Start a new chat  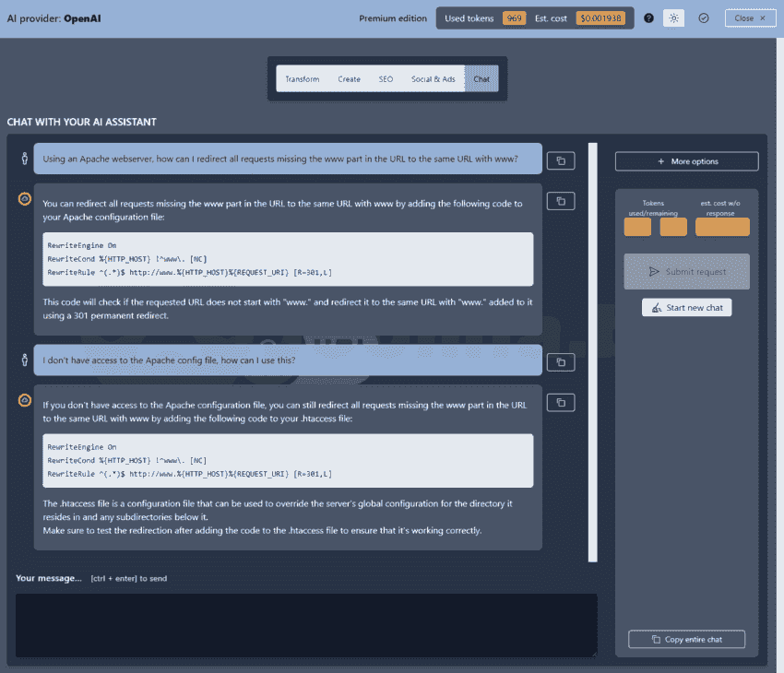(686, 308)
